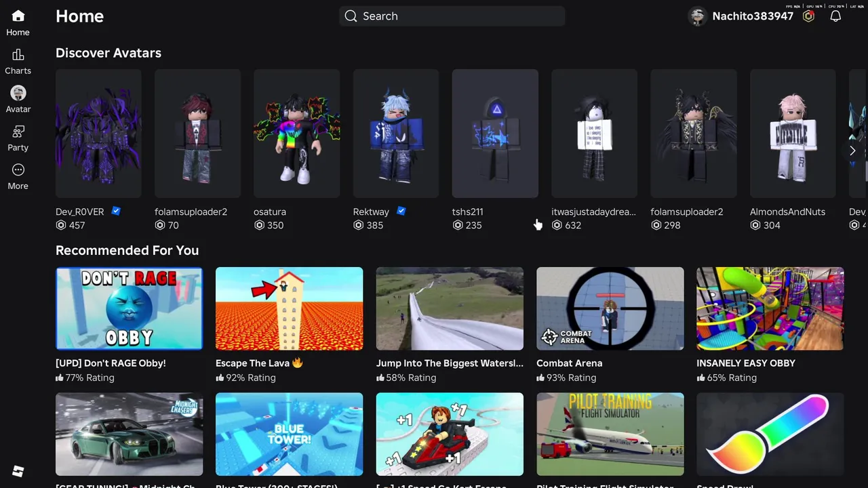Advance Discover Avatars carousel with right arrow
The image size is (868, 488).
pos(852,150)
